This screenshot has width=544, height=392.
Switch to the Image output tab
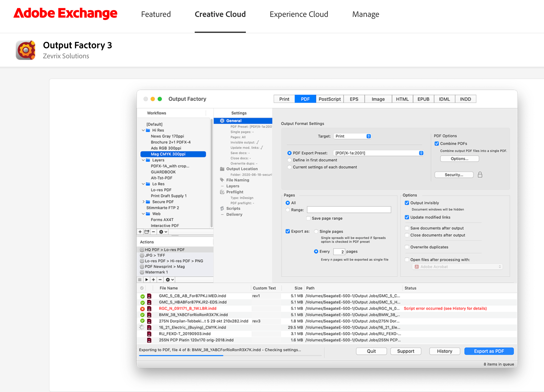tap(378, 99)
